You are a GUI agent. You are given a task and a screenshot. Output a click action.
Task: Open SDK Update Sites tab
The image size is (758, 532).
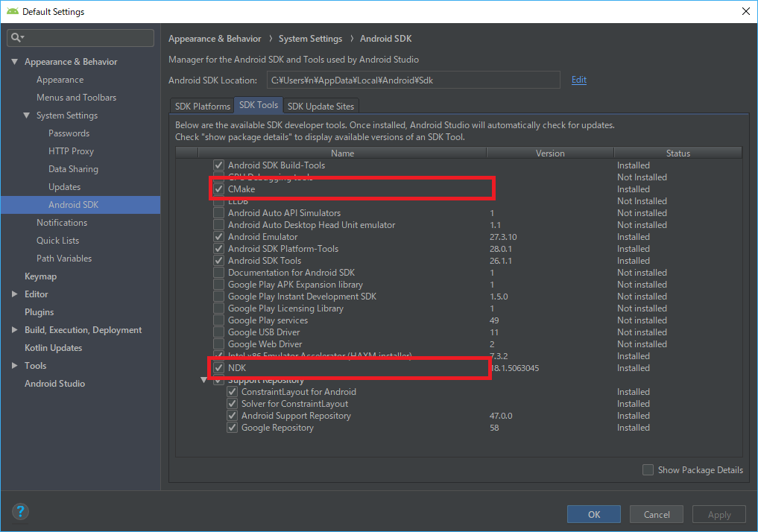320,106
